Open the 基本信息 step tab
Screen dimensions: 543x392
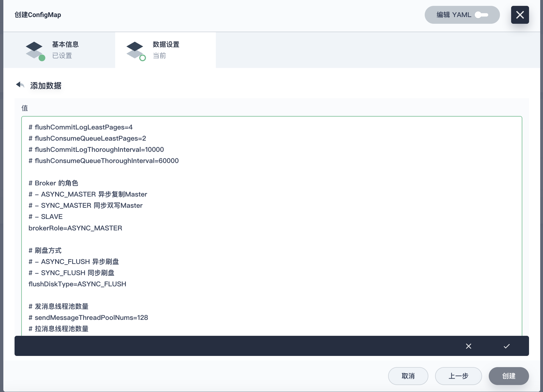(x=59, y=50)
